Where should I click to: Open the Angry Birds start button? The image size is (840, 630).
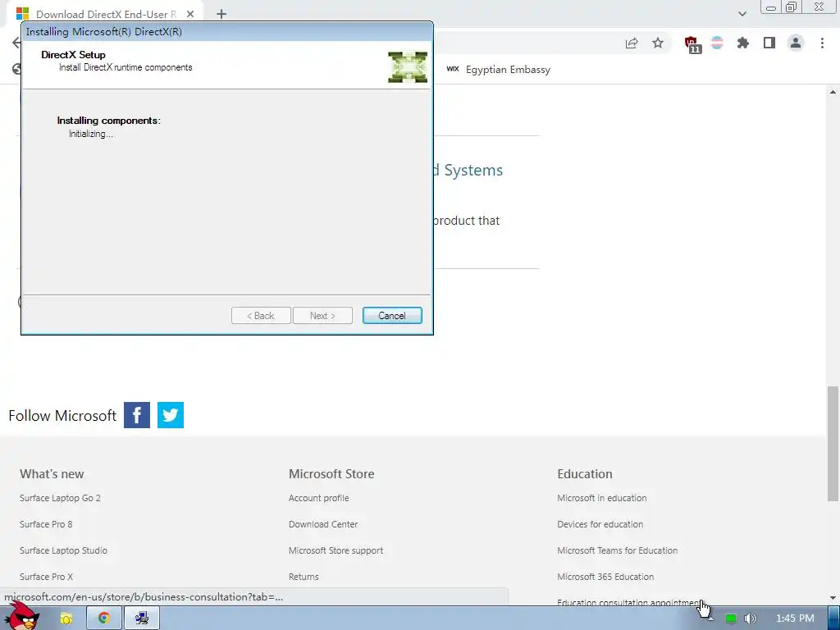(22, 617)
